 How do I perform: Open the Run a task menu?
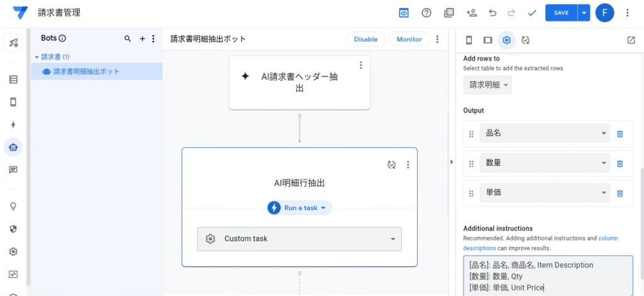(300, 208)
